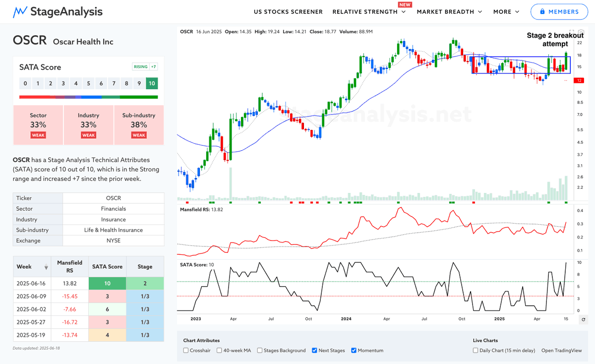Open the Industry 33% weak card
The image size is (595, 364).
click(x=88, y=125)
